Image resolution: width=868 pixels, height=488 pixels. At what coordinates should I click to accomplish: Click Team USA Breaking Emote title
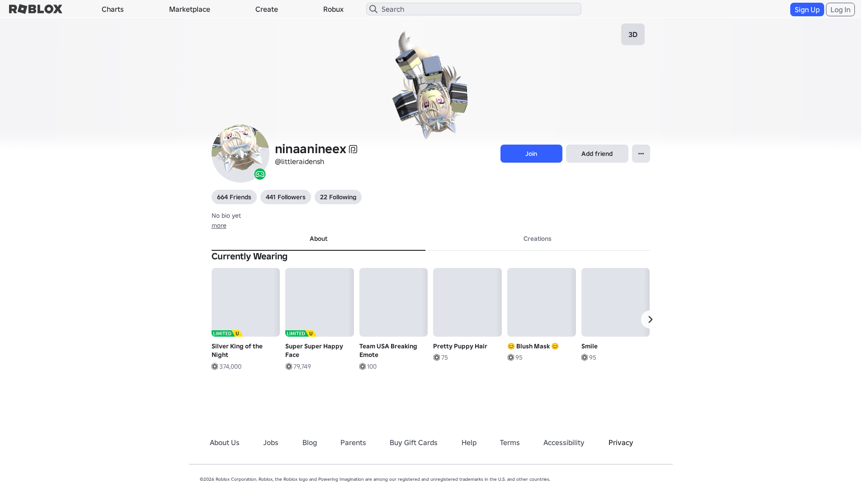click(388, 351)
